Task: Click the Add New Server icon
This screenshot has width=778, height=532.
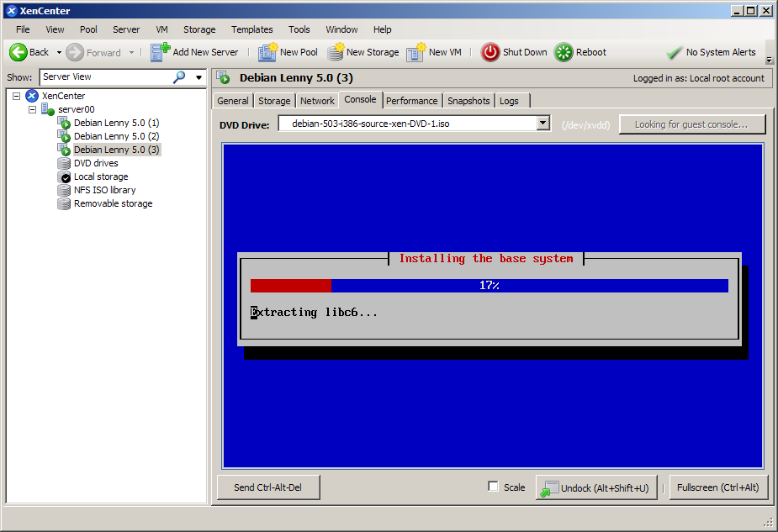Action: pyautogui.click(x=160, y=52)
